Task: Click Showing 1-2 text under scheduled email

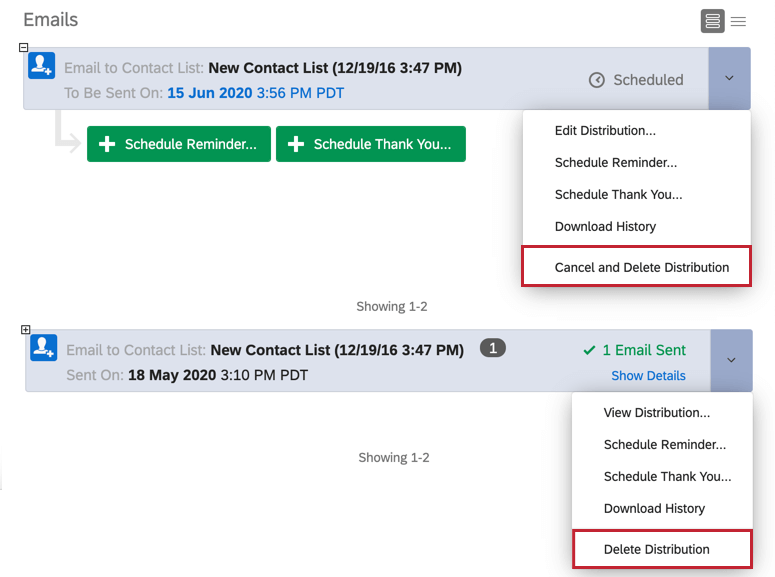Action: click(391, 307)
